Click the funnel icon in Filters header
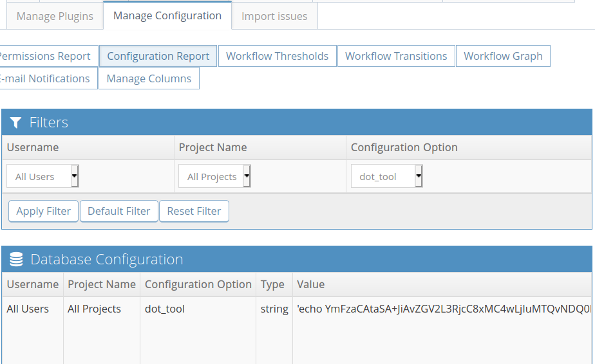 point(16,122)
